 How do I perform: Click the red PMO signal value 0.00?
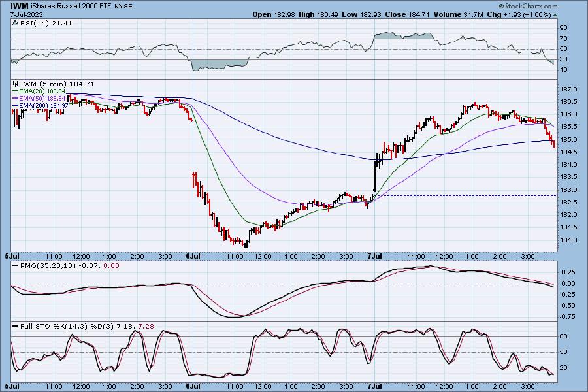(111, 266)
